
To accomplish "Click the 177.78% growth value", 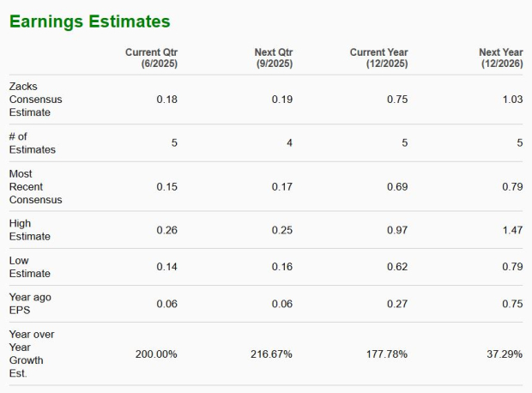I will tap(386, 354).
